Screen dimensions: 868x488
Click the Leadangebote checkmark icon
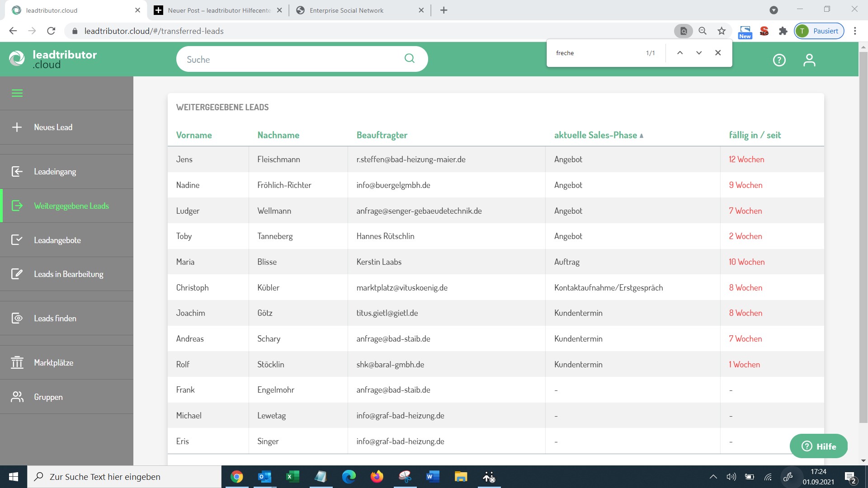tap(17, 240)
